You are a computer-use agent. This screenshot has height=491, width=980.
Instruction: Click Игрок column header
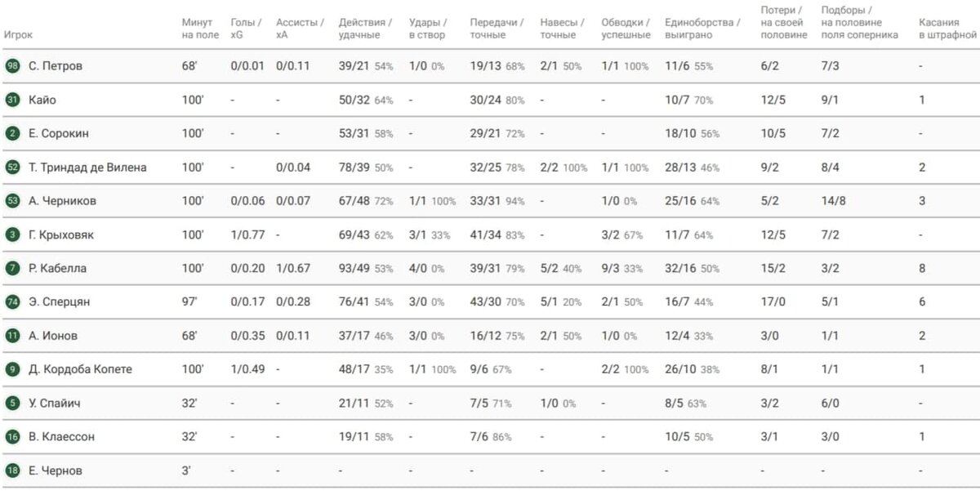coord(19,35)
